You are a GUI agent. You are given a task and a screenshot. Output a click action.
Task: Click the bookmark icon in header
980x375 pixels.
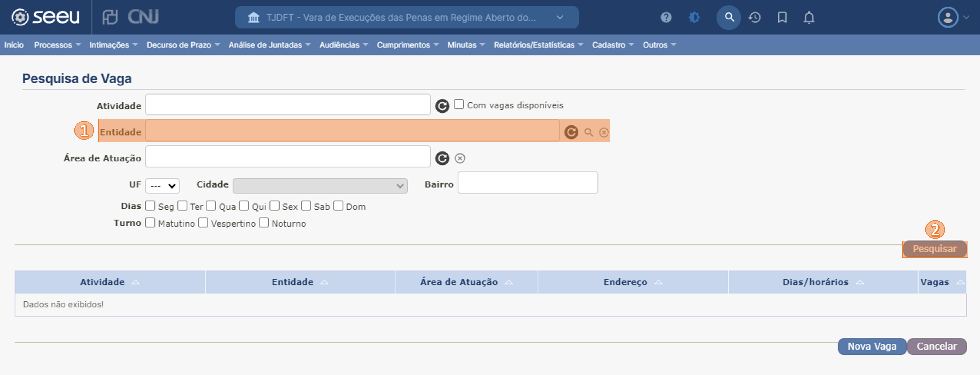click(782, 17)
